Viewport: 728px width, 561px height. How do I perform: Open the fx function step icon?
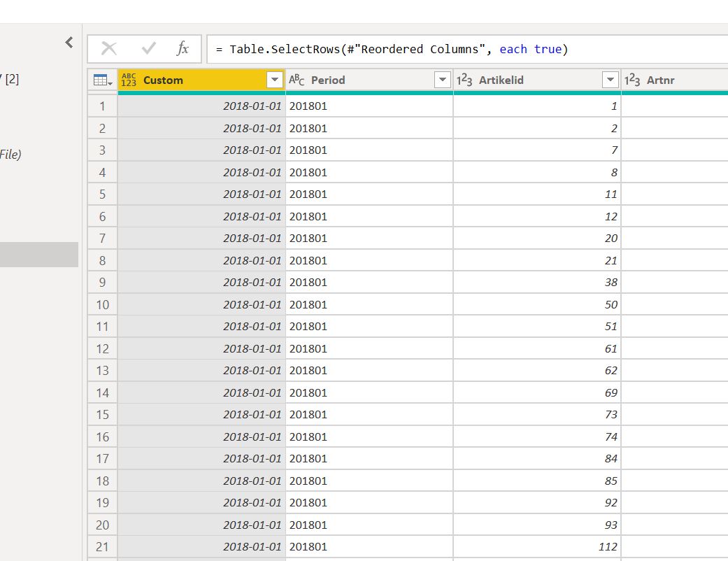(183, 48)
